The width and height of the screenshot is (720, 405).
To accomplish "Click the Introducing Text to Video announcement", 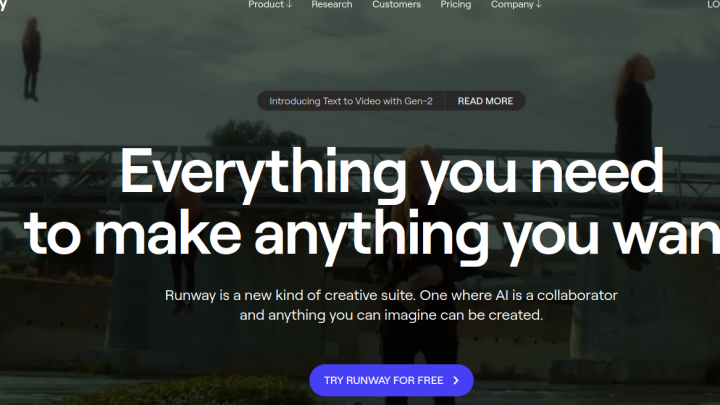I will (x=351, y=101).
